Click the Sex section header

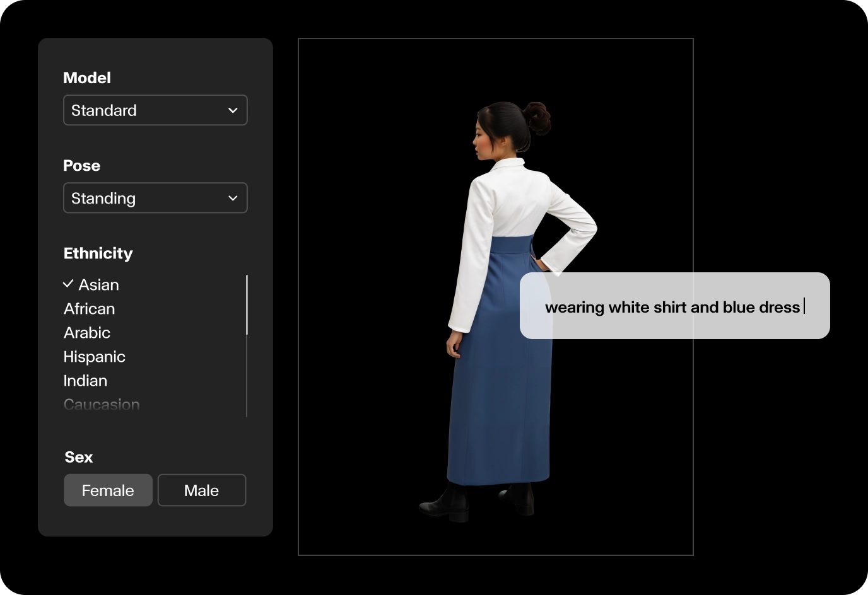(78, 457)
